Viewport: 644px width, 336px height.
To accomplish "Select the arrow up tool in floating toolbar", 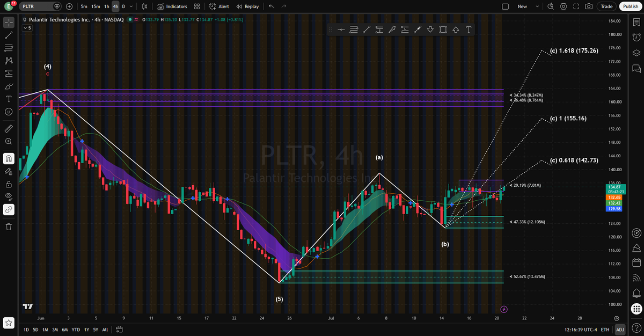I will 456,30.
